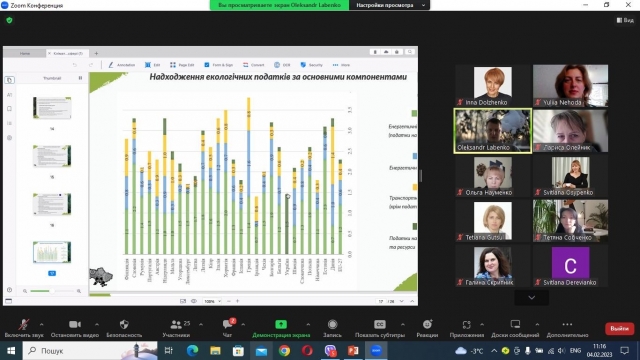640x360 pixels.
Task: Switch to the Home tab in PDF viewer
Action: (x=24, y=53)
